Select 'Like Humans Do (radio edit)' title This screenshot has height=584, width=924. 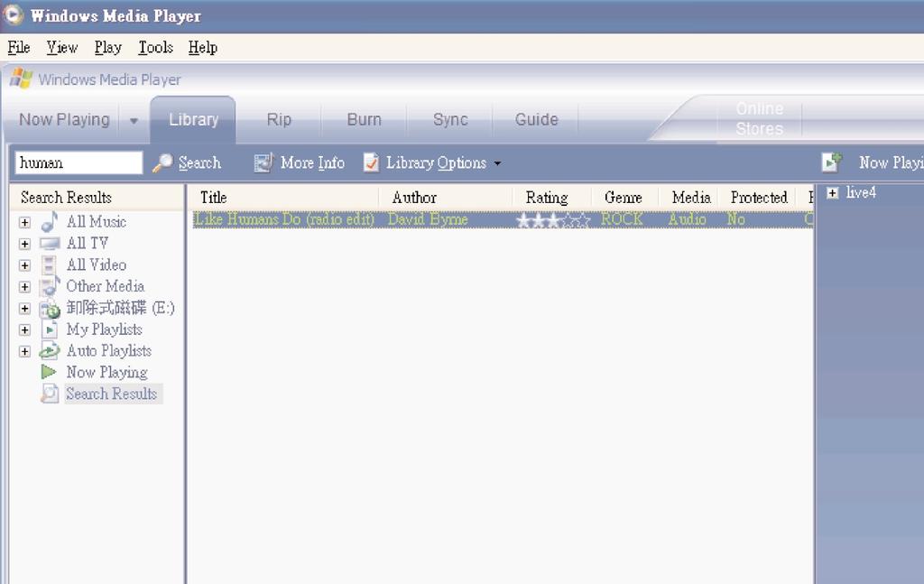point(284,219)
